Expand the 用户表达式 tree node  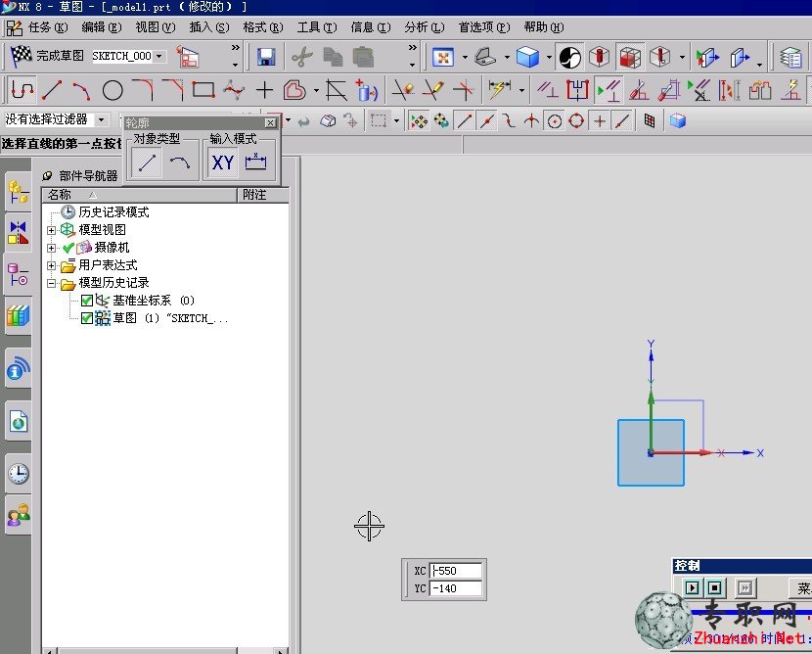point(51,265)
